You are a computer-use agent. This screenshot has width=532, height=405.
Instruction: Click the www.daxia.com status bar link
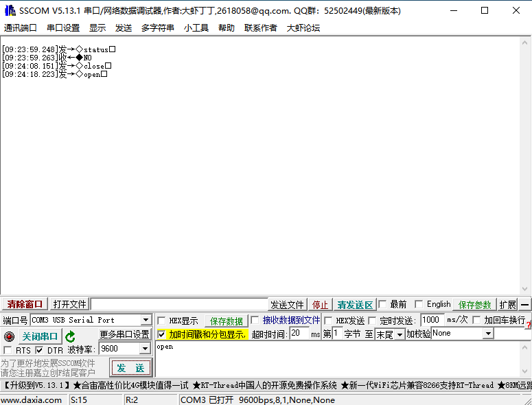[x=32, y=400]
